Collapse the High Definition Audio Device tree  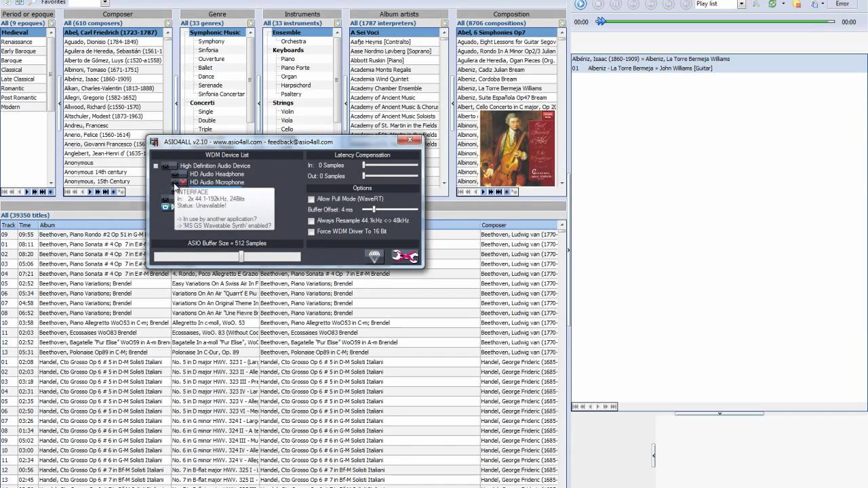click(155, 166)
